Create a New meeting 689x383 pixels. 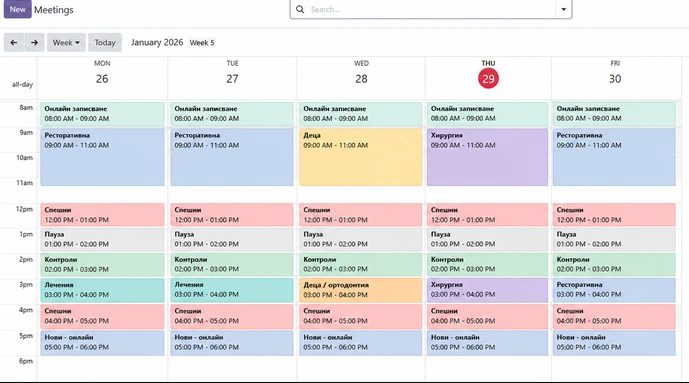coord(18,9)
